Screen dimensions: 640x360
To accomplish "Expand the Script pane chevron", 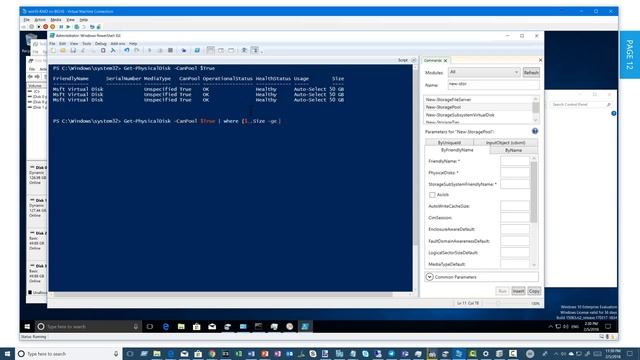I will (414, 60).
